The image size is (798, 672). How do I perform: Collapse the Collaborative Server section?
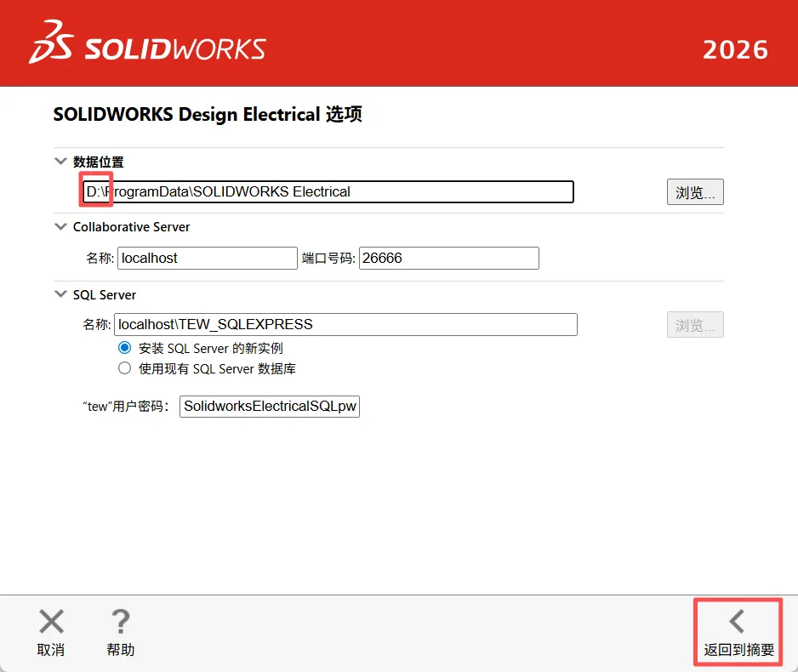tap(60, 226)
